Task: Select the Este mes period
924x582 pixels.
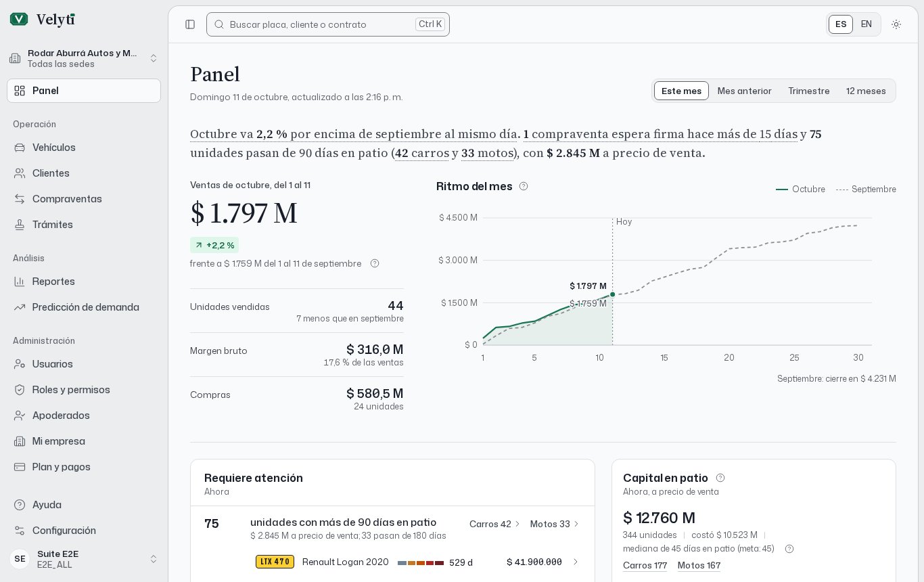Action: [x=681, y=91]
